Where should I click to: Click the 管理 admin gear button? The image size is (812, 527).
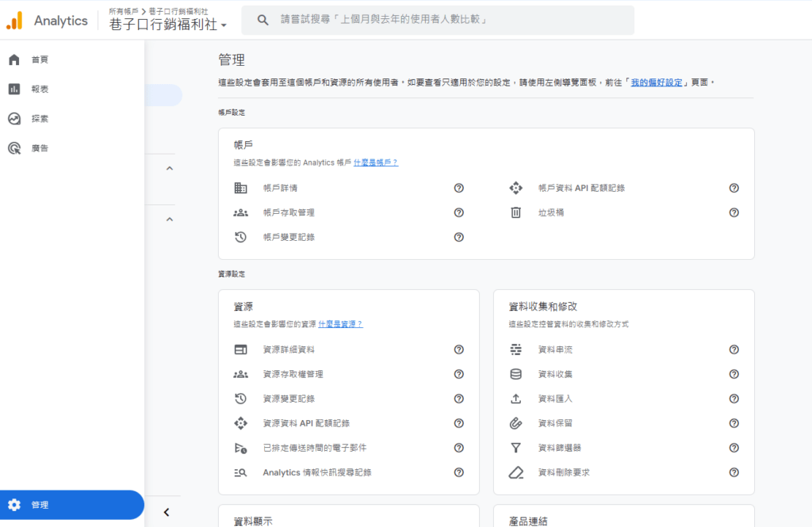tap(40, 505)
